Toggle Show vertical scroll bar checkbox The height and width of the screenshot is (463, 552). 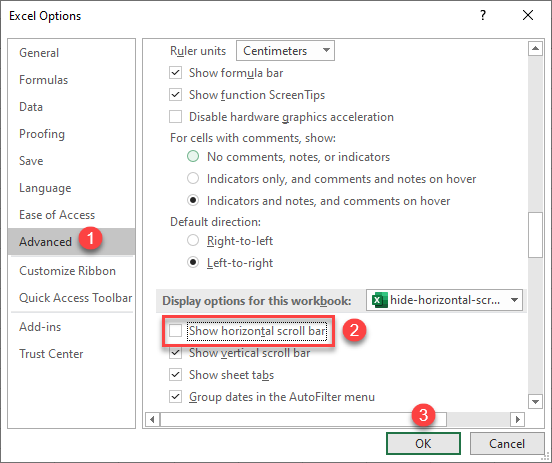175,353
